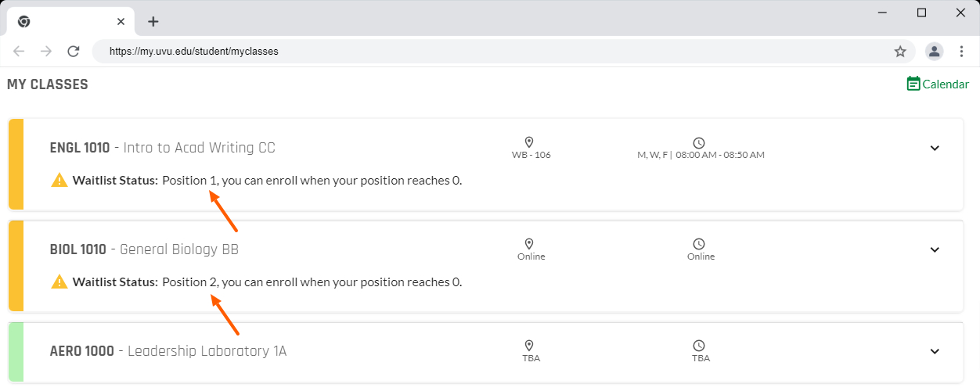Click the AERO 1000 location pin icon
The width and height of the screenshot is (980, 391).
pos(529,346)
